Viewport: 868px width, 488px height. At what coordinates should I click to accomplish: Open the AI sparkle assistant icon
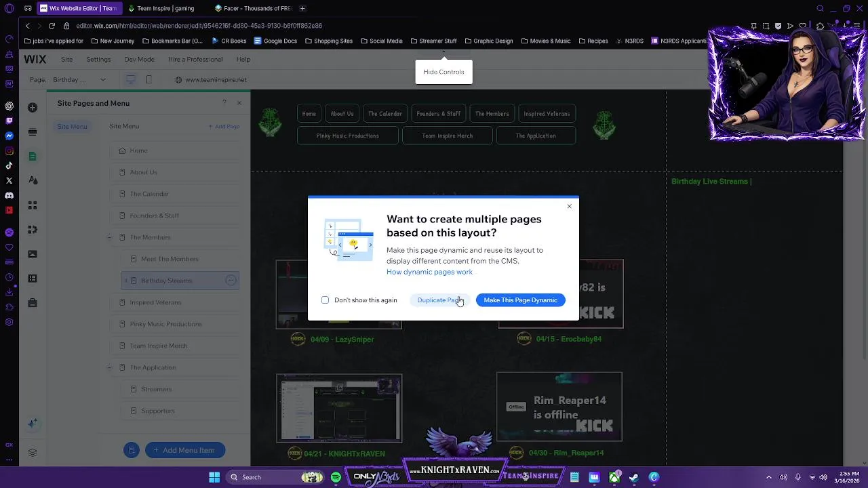[33, 424]
